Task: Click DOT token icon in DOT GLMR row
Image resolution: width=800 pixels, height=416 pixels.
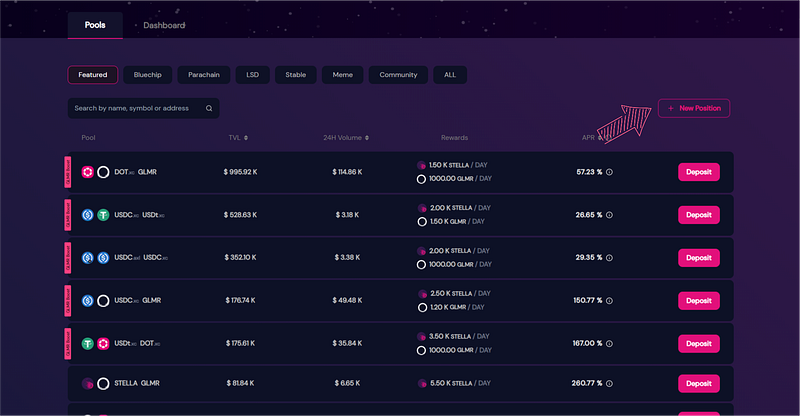Action: tap(88, 172)
